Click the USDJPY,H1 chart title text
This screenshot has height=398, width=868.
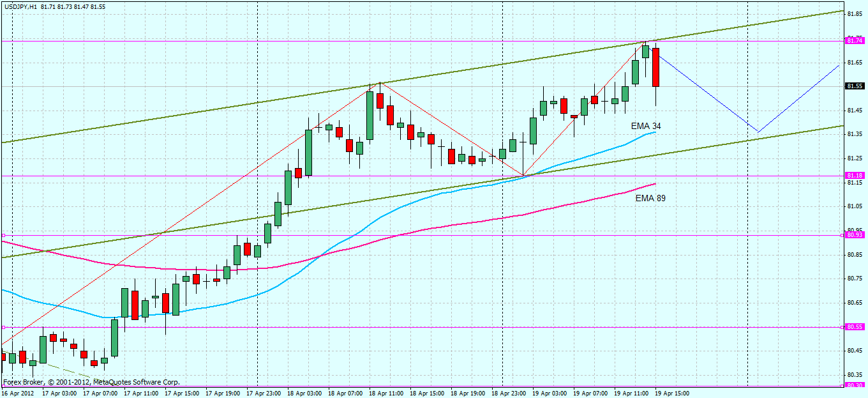coord(20,6)
